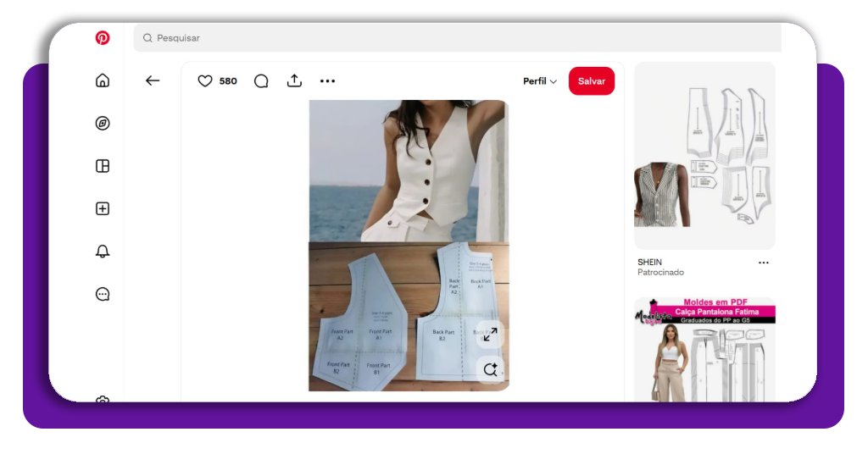Open the Explore compass icon
The height and width of the screenshot is (454, 868).
(103, 124)
